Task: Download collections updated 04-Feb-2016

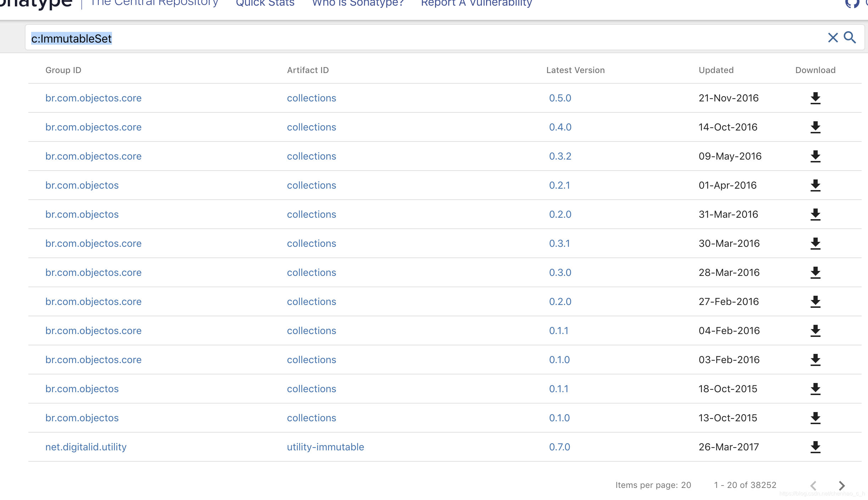Action: (x=815, y=331)
